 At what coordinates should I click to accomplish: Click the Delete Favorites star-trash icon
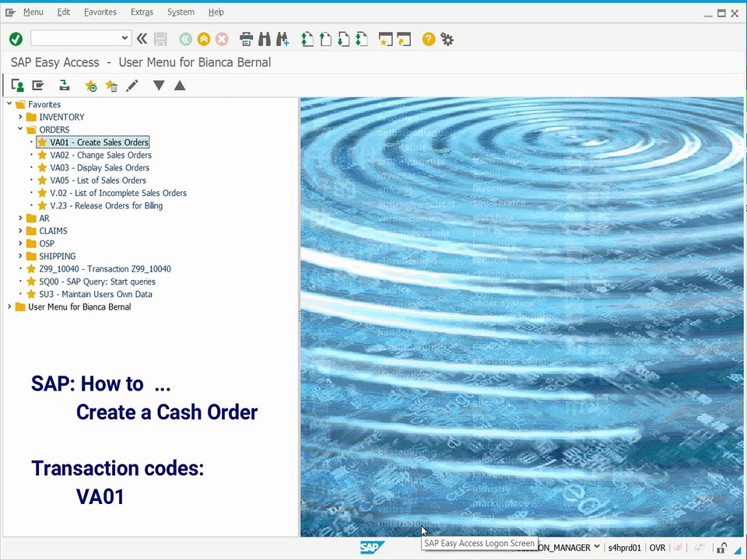tap(111, 86)
